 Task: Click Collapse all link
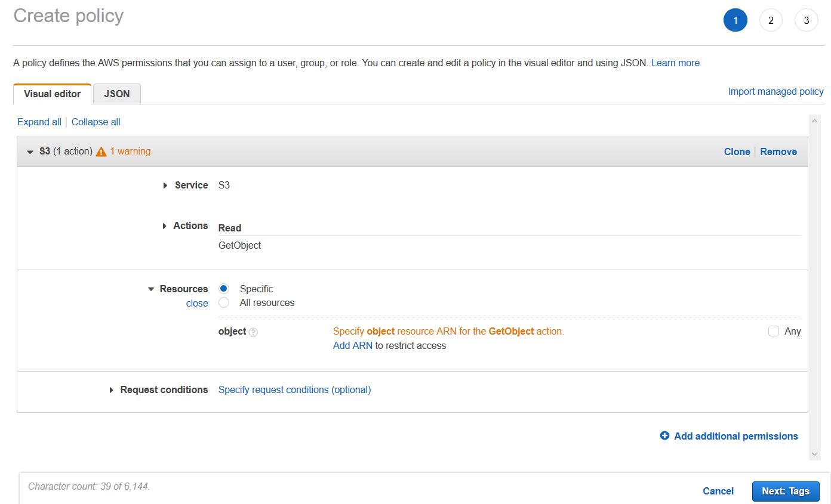96,122
